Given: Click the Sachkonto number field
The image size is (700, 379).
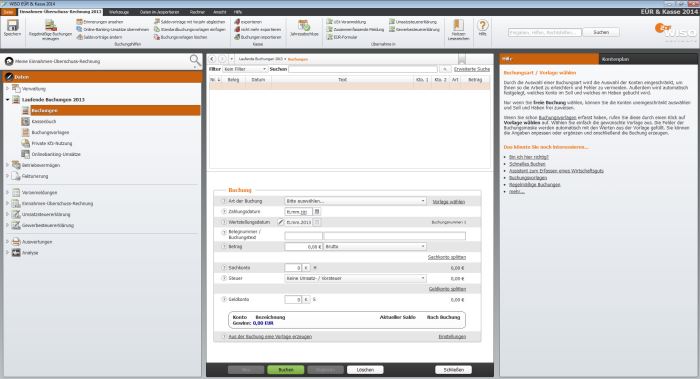Looking at the screenshot, I should coord(293,268).
